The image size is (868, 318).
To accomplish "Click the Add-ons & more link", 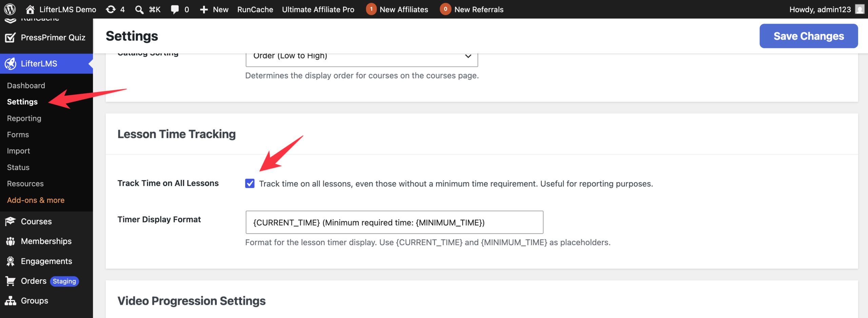I will click(x=36, y=200).
